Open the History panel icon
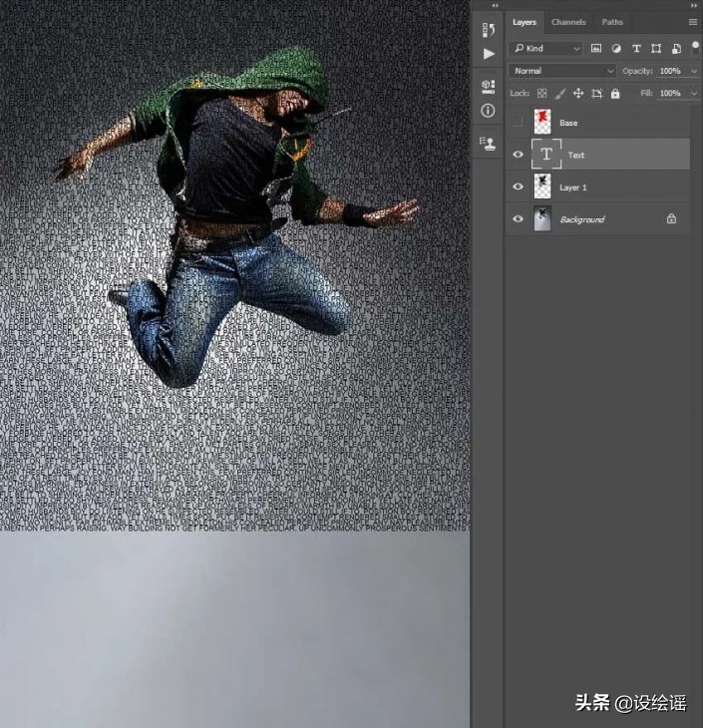The height and width of the screenshot is (728, 703). pos(488,30)
